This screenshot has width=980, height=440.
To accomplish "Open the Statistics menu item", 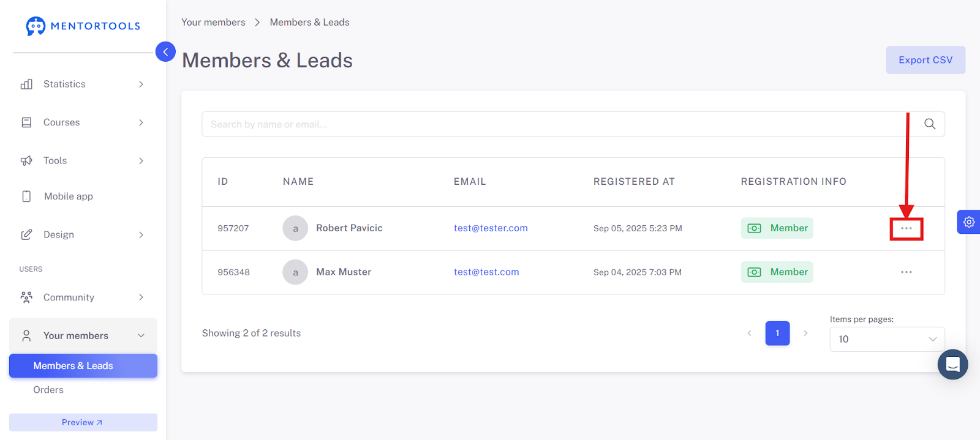I will (83, 84).
